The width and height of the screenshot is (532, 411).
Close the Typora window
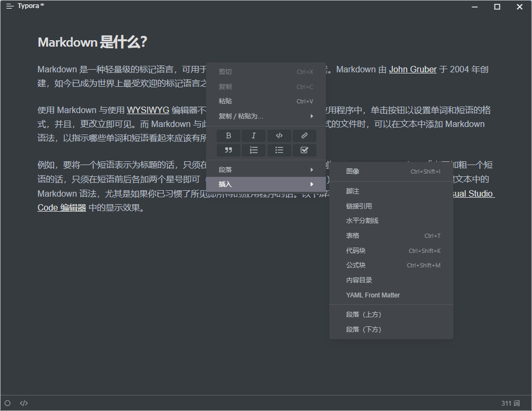point(520,7)
